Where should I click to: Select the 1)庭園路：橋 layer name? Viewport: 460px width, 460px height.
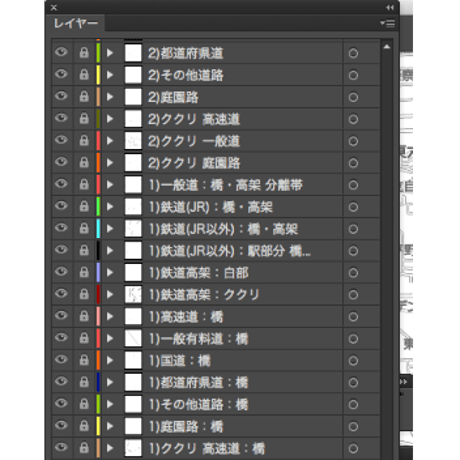point(186,427)
